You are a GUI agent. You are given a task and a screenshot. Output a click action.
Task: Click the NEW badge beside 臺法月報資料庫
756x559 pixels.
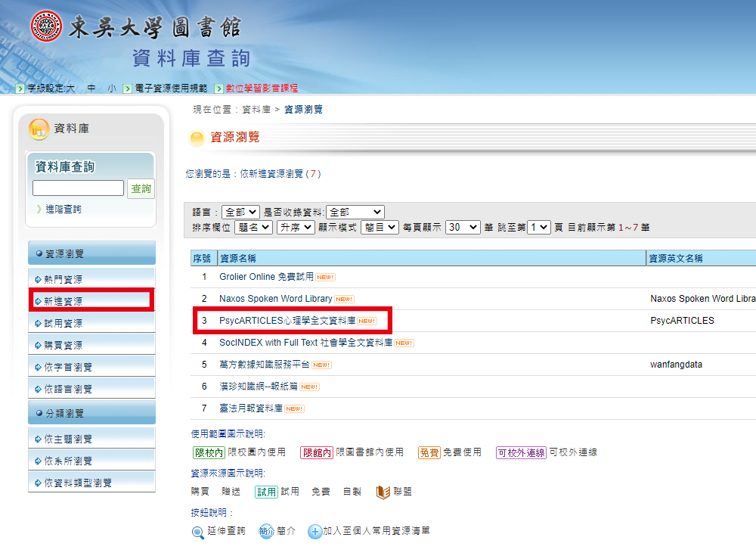click(294, 409)
